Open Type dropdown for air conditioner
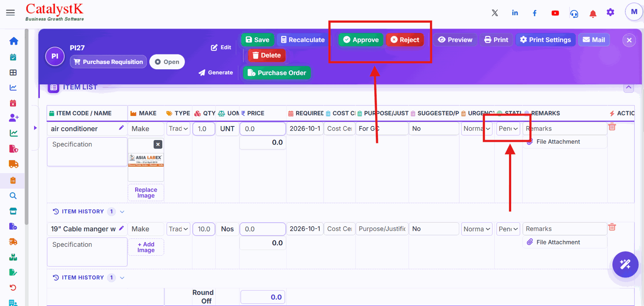Screen dimensions: 644x306 (x=178, y=128)
